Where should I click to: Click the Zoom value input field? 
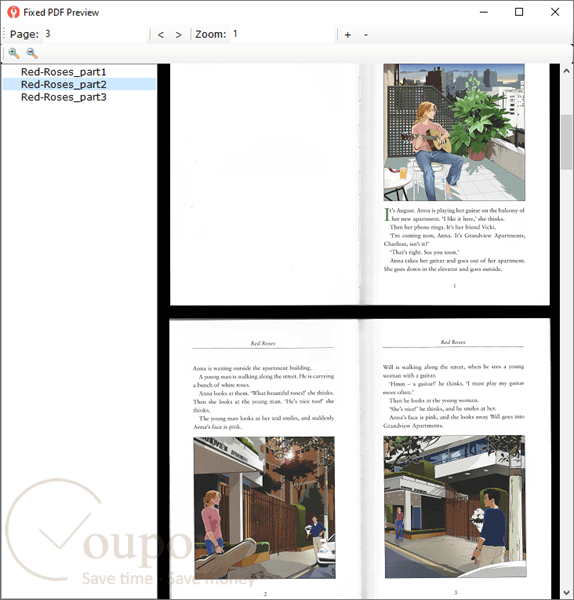click(283, 34)
